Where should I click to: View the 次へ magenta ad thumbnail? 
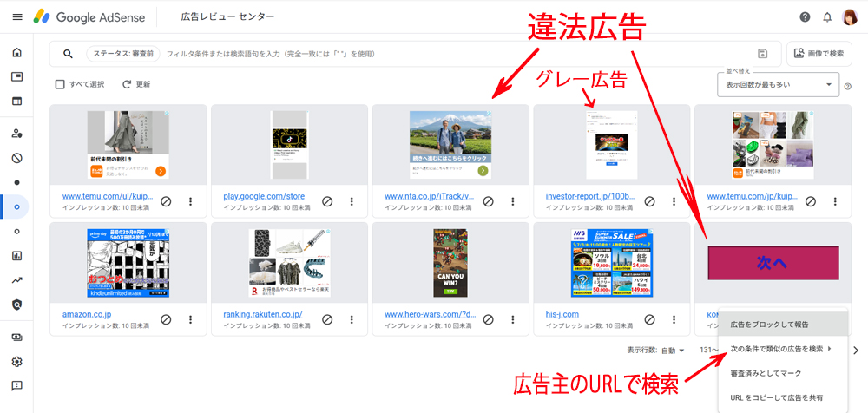coord(773,262)
